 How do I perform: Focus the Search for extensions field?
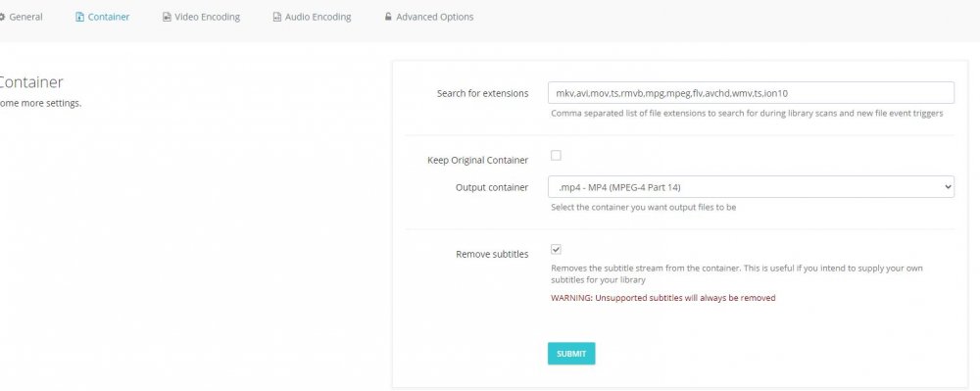pos(751,93)
